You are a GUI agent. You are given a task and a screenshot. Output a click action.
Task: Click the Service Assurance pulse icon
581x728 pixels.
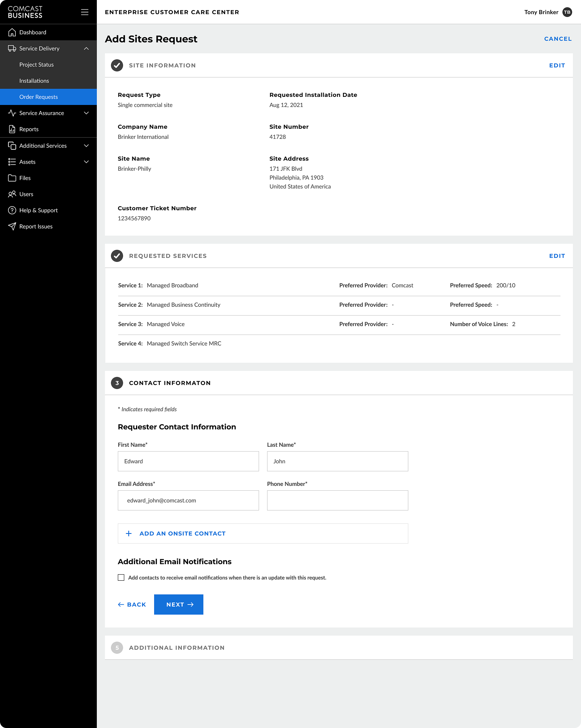[x=12, y=113]
